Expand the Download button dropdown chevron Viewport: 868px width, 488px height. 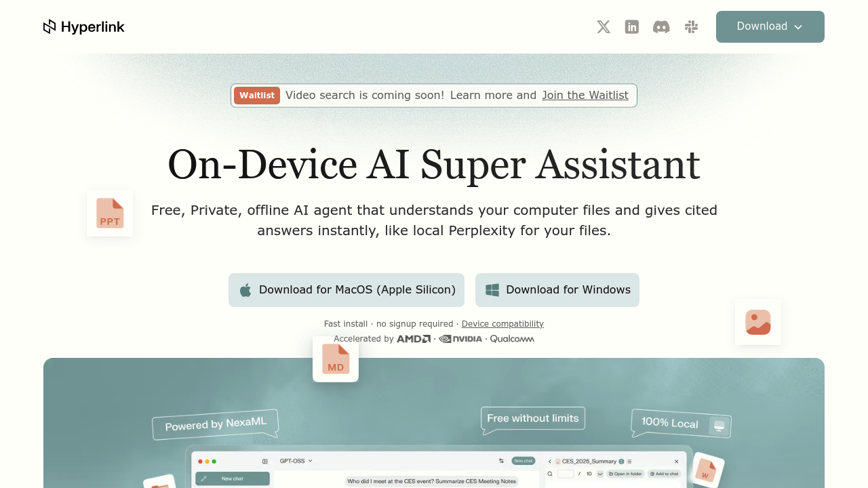tap(799, 26)
